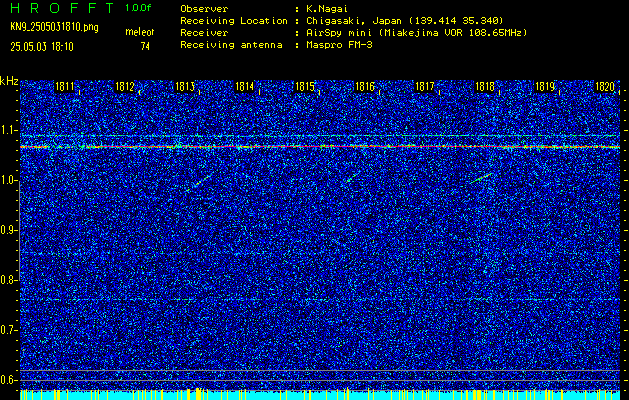Click the 1816 time marker
The image size is (629, 400).
point(365,87)
